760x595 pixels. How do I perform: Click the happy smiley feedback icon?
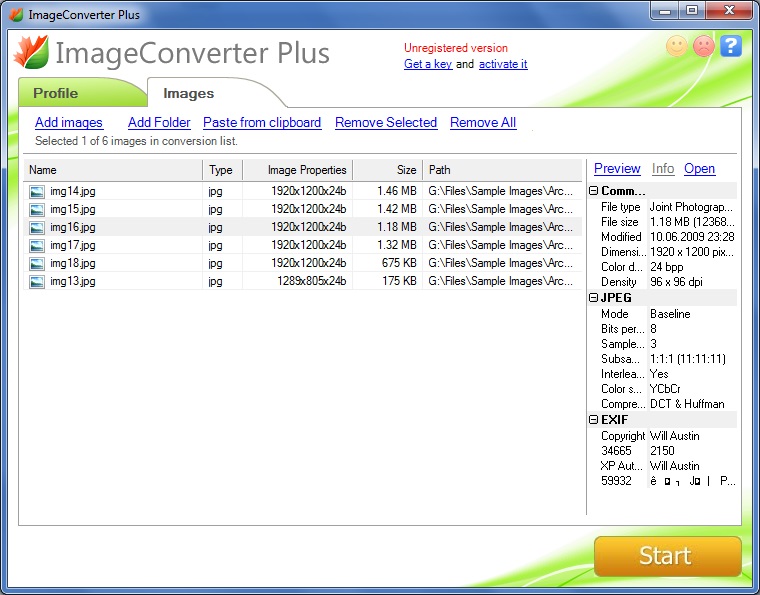677,47
